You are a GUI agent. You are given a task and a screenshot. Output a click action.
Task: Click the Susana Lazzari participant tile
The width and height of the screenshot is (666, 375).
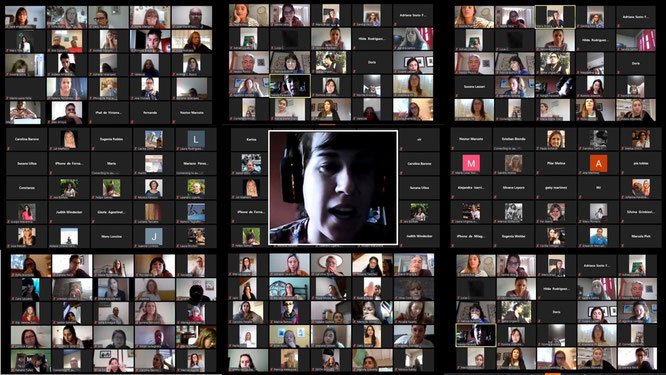(x=474, y=87)
